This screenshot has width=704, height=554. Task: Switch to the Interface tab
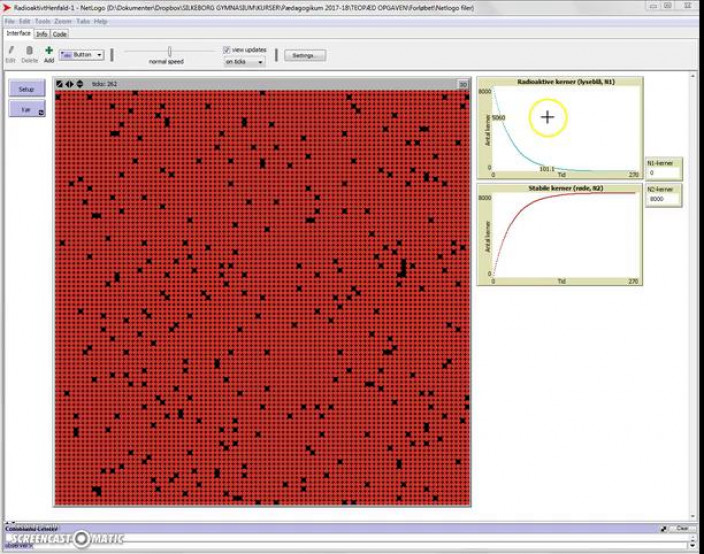pyautogui.click(x=18, y=34)
